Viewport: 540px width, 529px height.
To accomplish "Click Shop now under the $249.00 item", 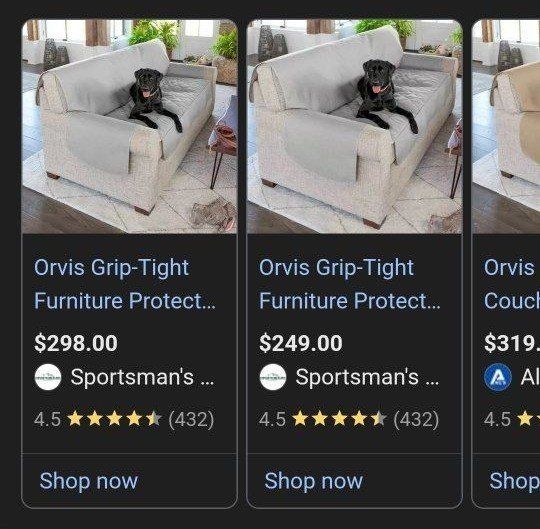I will coord(314,481).
